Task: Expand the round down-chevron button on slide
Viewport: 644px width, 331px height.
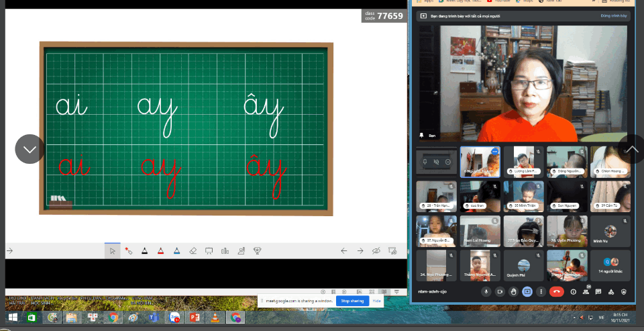Action: (30, 149)
